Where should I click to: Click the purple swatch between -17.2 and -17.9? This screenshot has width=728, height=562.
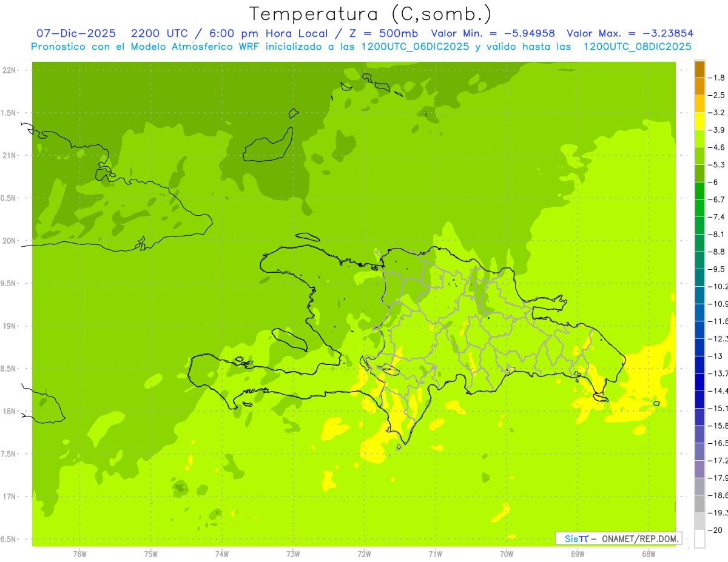(699, 469)
